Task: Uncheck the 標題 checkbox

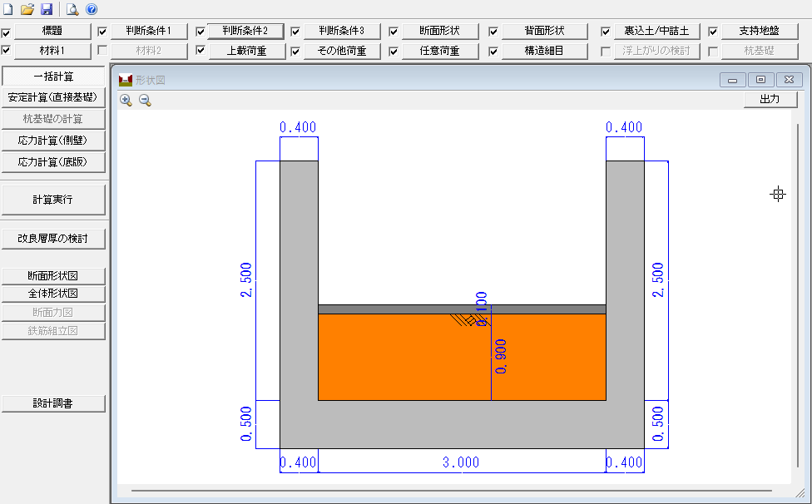Action: 7,32
